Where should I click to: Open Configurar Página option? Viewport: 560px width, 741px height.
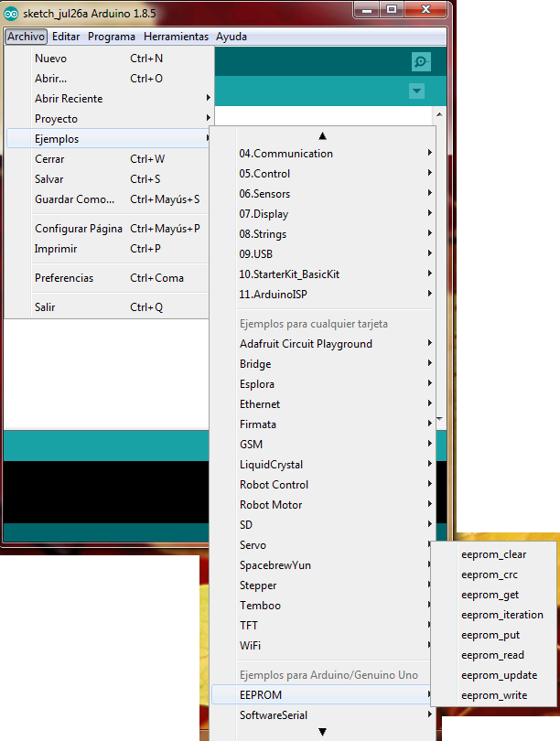[x=108, y=229]
